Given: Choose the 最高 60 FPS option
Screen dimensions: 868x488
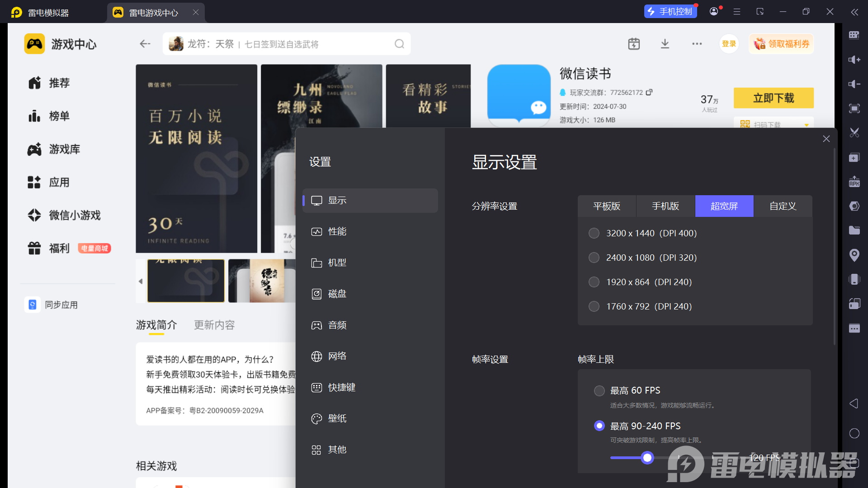Looking at the screenshot, I should (x=599, y=390).
